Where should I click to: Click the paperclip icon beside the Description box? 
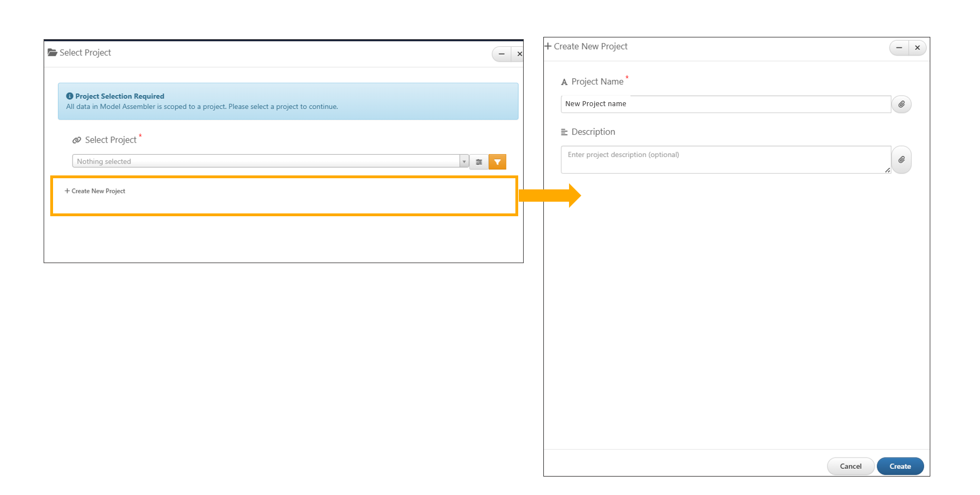tap(901, 160)
